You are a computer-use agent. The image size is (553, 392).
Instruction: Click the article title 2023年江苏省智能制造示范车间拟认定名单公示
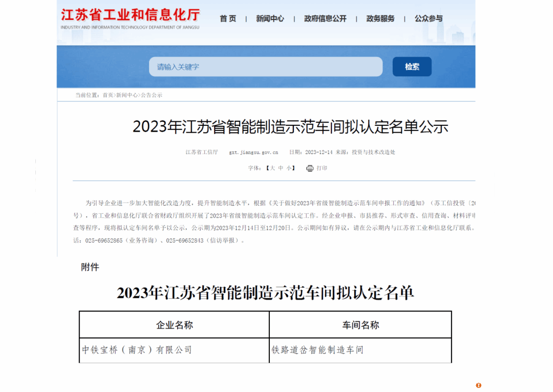[290, 126]
